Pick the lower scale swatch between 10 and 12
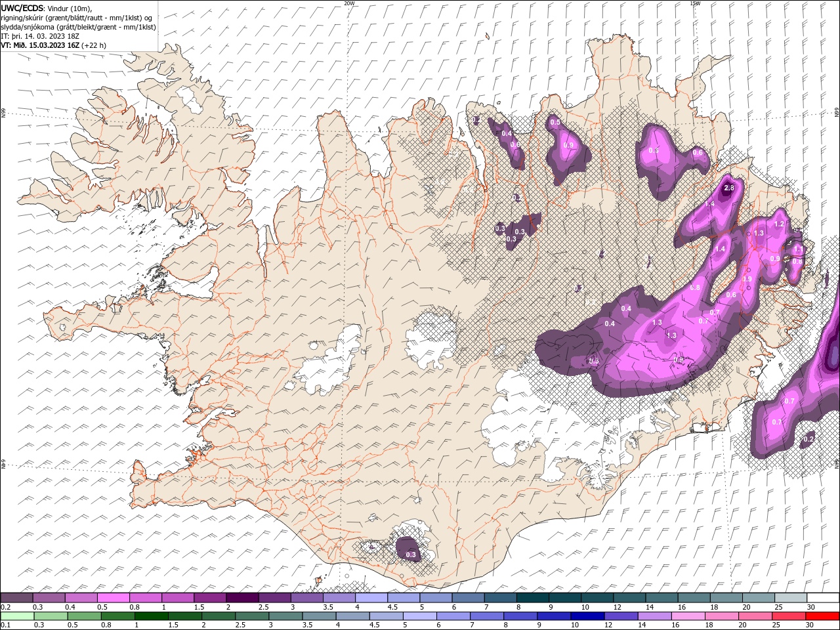Screen dimensions: 840x630 (587, 616)
